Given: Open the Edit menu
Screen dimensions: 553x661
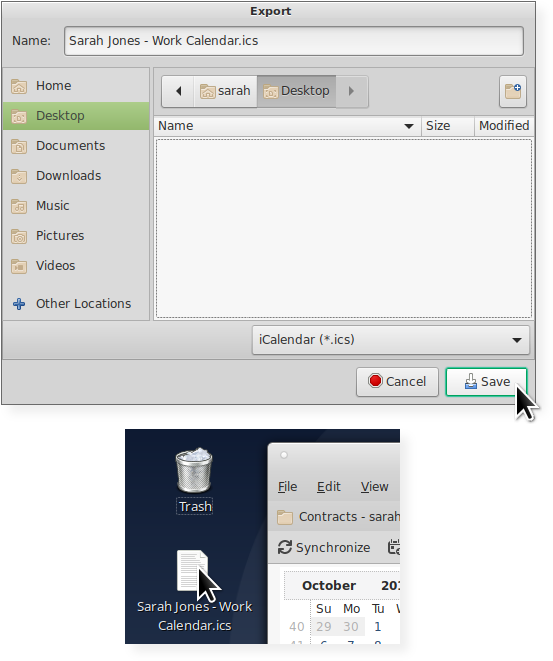Looking at the screenshot, I should tap(328, 486).
